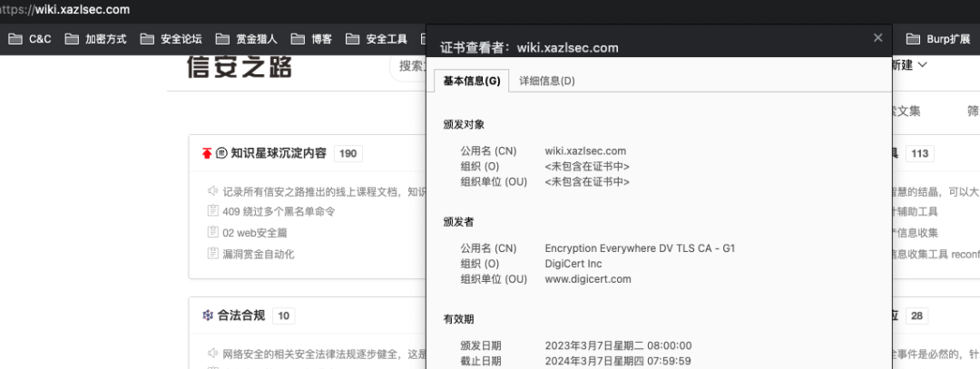This screenshot has height=369, width=980.
Task: Click the certificate viewer title wiki.xazlsec.com
Action: (567, 47)
